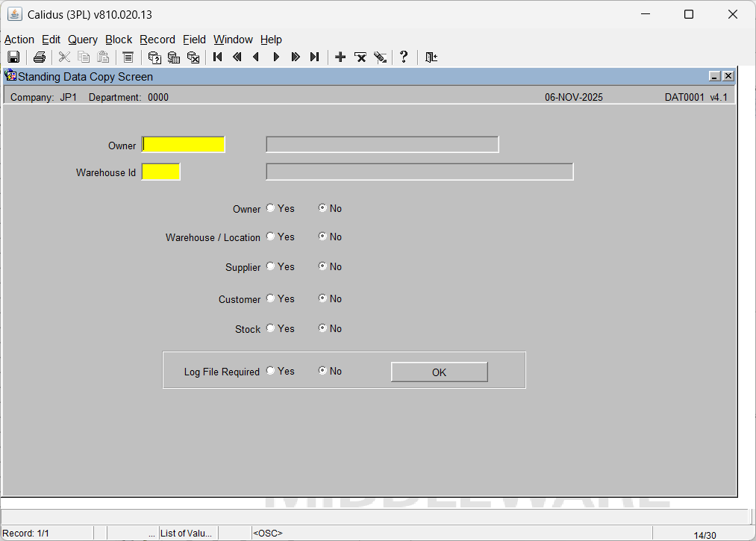Jump to first record using toolbar arrow
This screenshot has height=541, width=756.
click(x=218, y=57)
